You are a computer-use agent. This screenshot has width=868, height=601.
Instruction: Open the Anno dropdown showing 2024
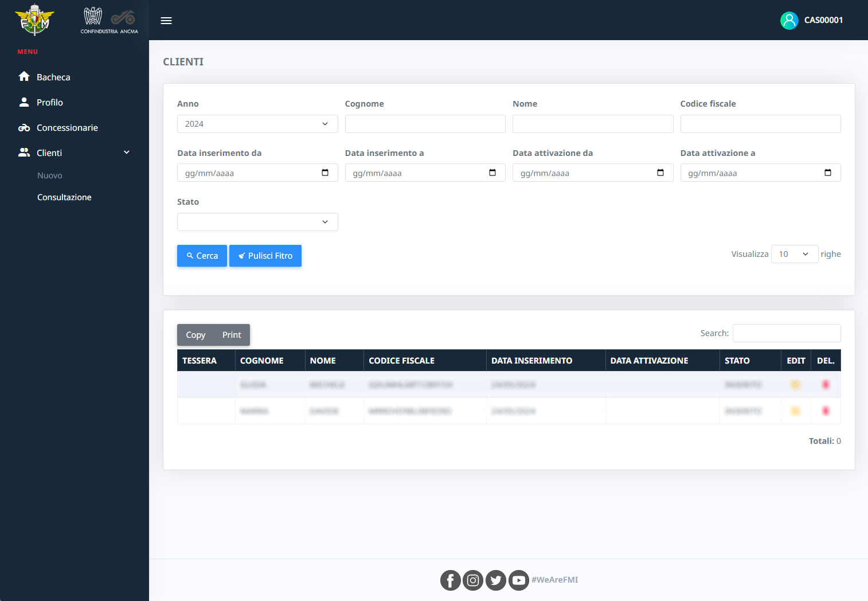[x=257, y=124]
